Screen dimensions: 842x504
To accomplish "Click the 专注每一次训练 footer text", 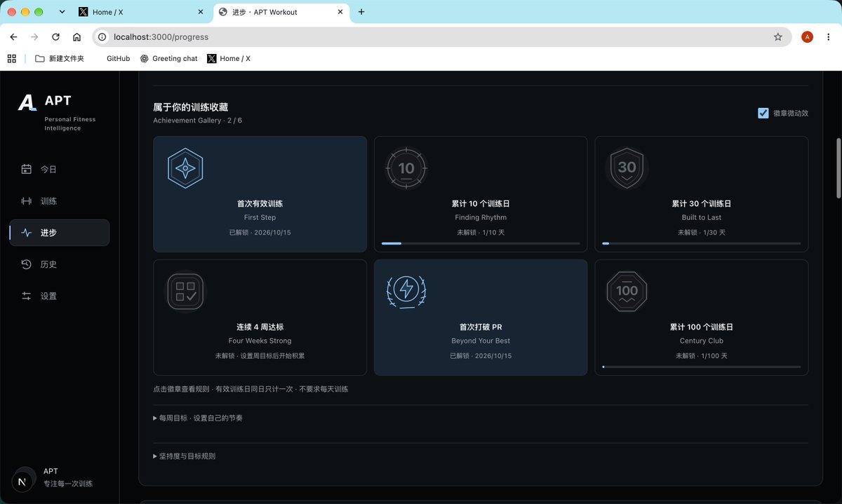I will coord(68,484).
